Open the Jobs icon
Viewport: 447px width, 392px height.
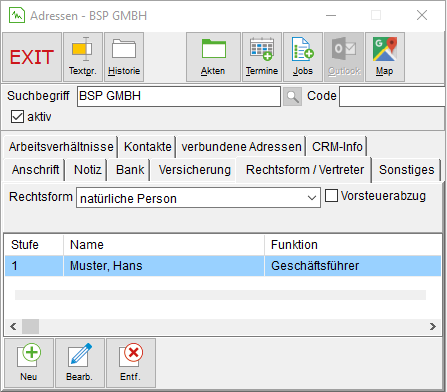[x=303, y=57]
